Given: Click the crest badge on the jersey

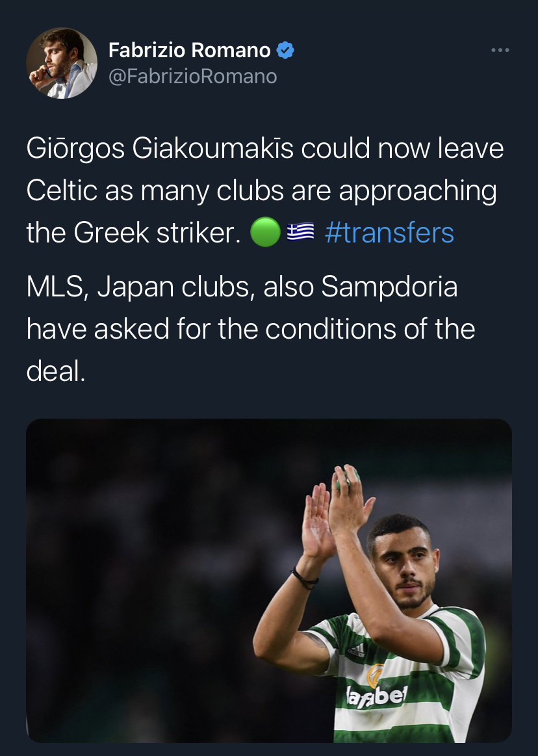Looking at the screenshot, I should point(375,675).
